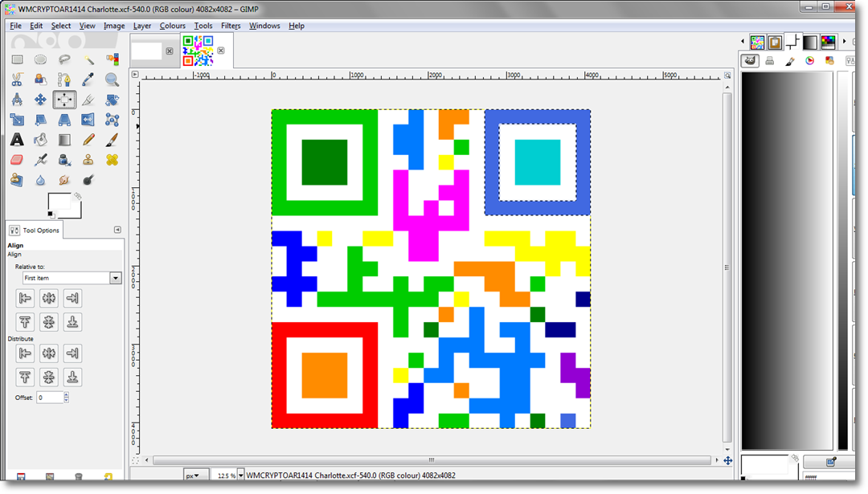Select the Paintbrush tool

click(113, 140)
